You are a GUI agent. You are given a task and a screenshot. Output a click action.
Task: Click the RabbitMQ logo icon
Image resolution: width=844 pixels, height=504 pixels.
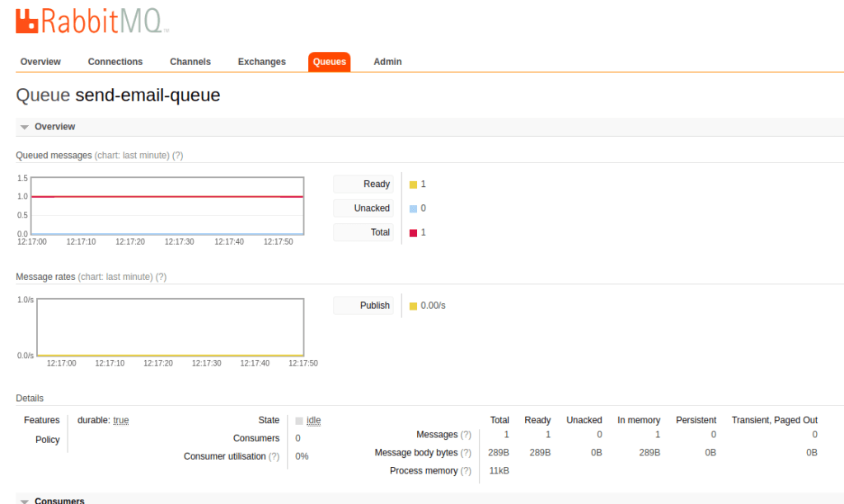click(27, 21)
